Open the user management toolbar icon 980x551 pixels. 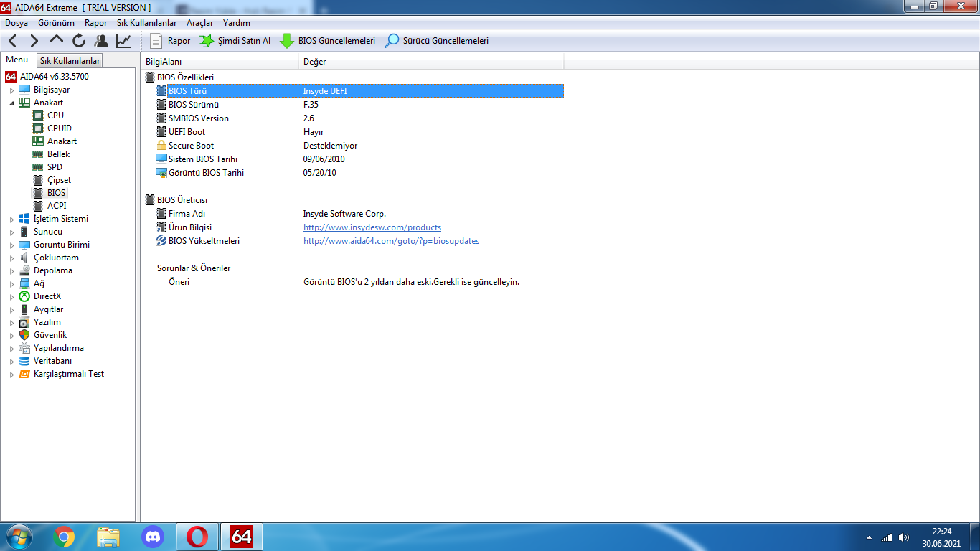101,41
